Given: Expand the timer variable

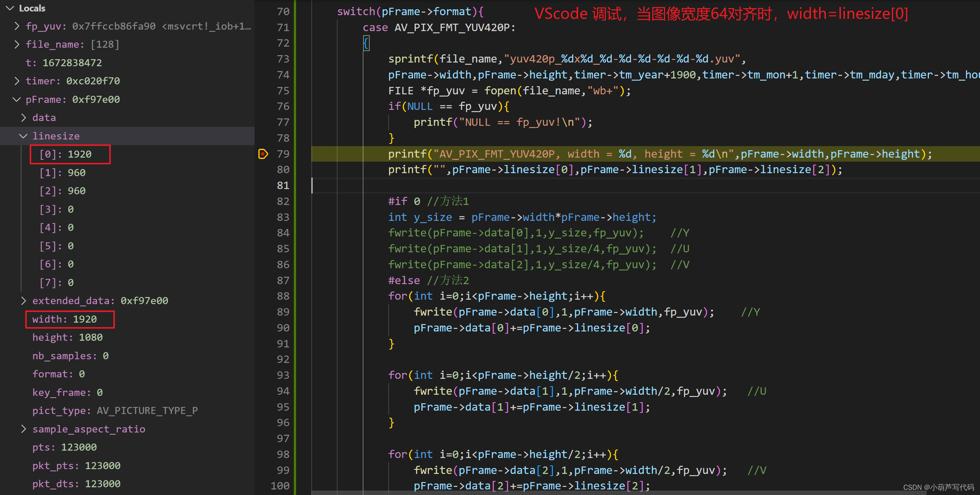Looking at the screenshot, I should 16,81.
